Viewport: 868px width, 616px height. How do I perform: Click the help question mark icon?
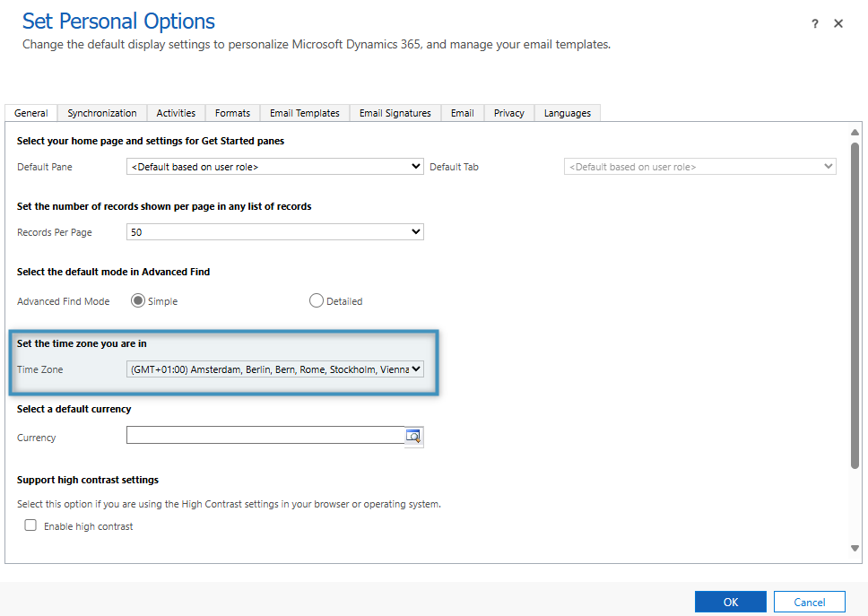(x=814, y=24)
